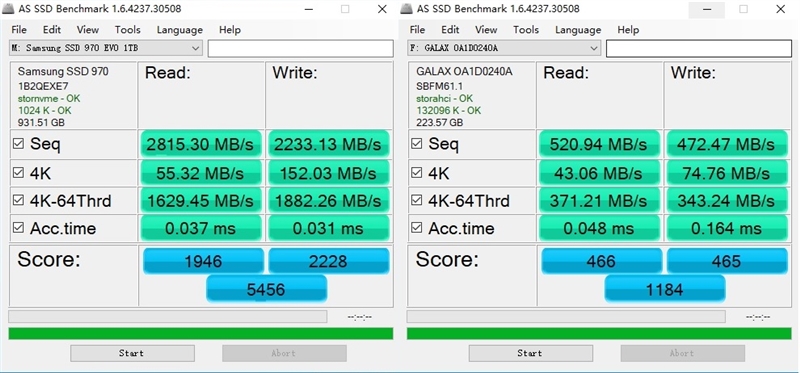
Task: Close the Samsung benchmark window
Action: (382, 9)
